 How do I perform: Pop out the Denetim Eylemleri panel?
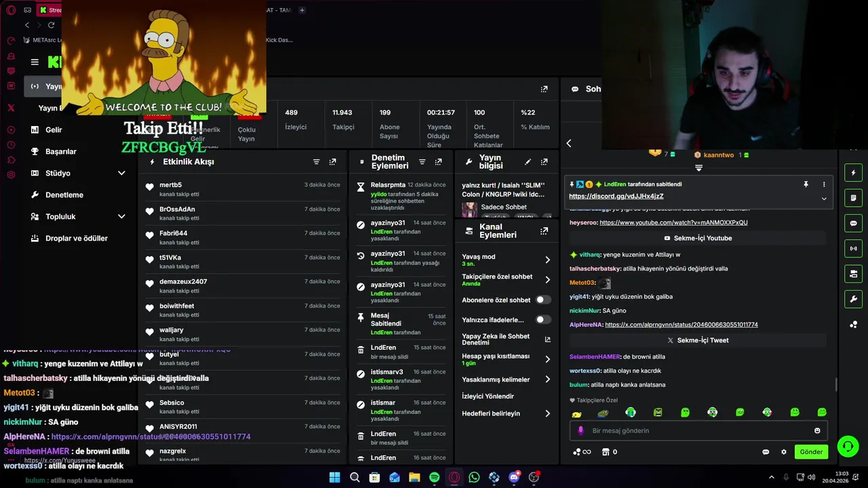(x=438, y=162)
